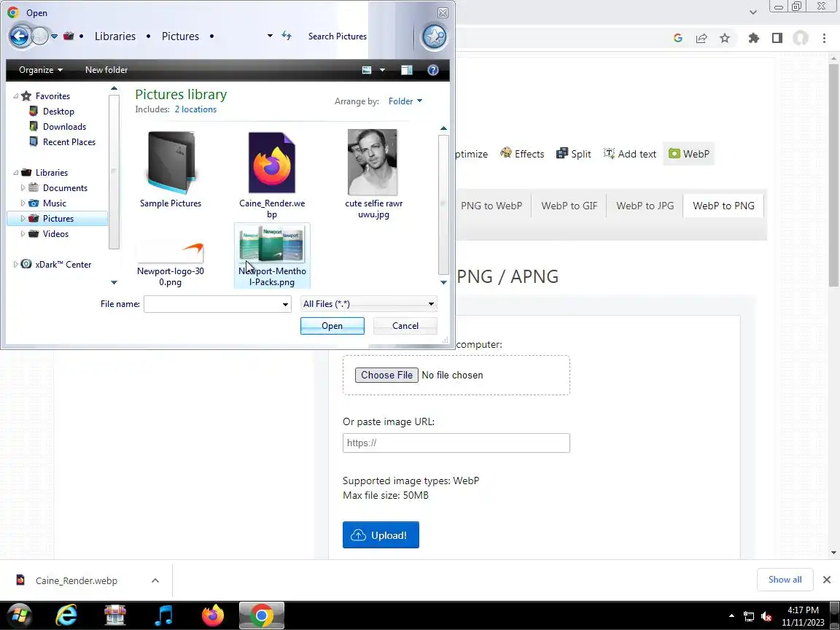Select the Music library item
This screenshot has height=630, width=840.
(x=54, y=203)
